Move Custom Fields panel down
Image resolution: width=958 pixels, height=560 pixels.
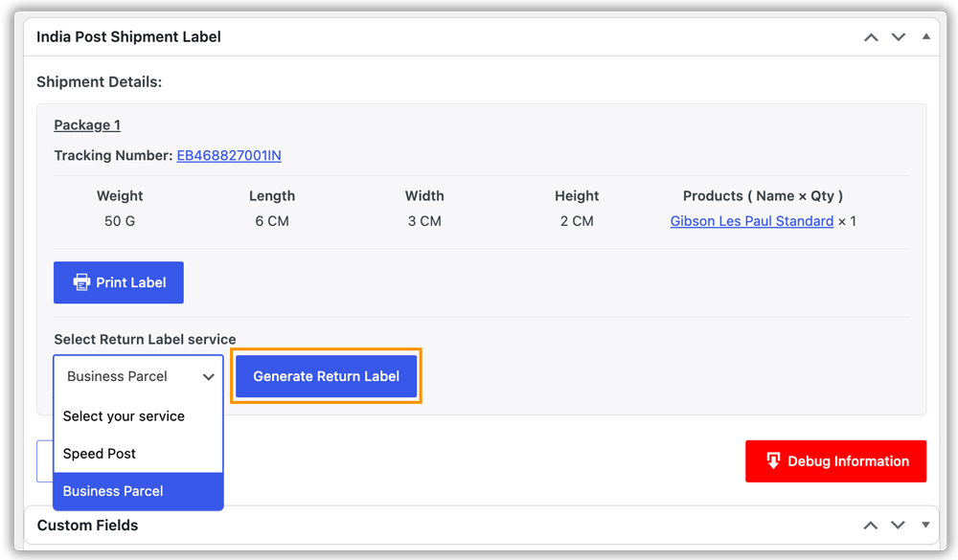[x=898, y=526]
